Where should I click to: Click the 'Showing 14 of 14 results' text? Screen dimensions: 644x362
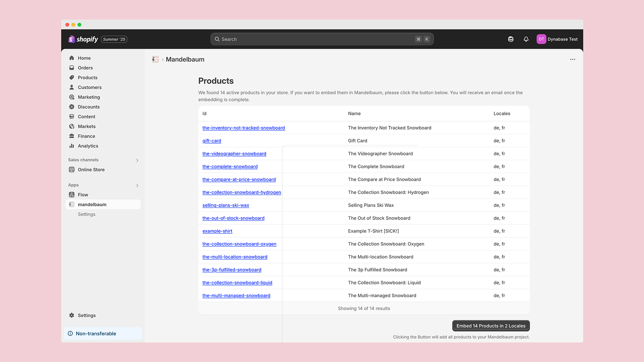coord(364,309)
